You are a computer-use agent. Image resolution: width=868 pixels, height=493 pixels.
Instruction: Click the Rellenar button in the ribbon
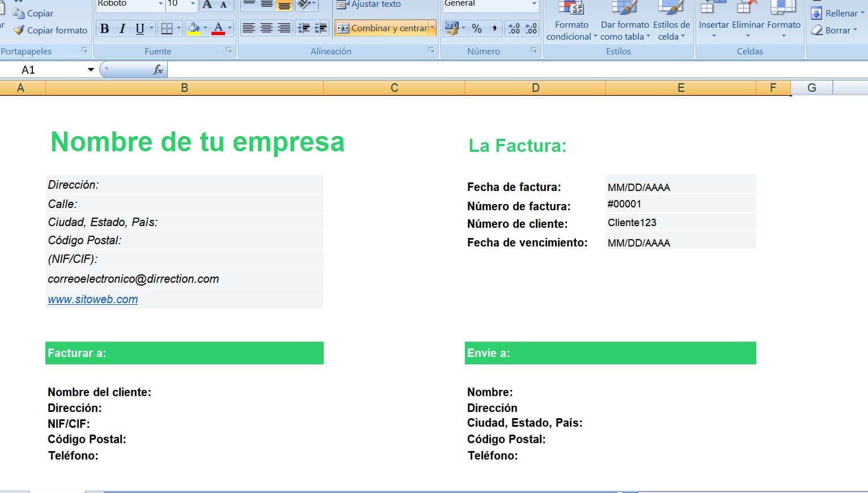[838, 12]
